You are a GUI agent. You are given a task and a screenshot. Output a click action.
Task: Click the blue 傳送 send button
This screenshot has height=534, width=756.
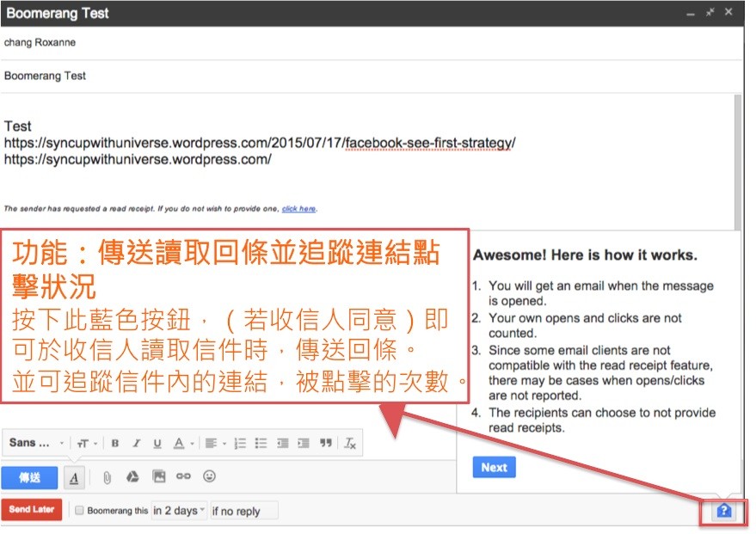click(x=29, y=477)
